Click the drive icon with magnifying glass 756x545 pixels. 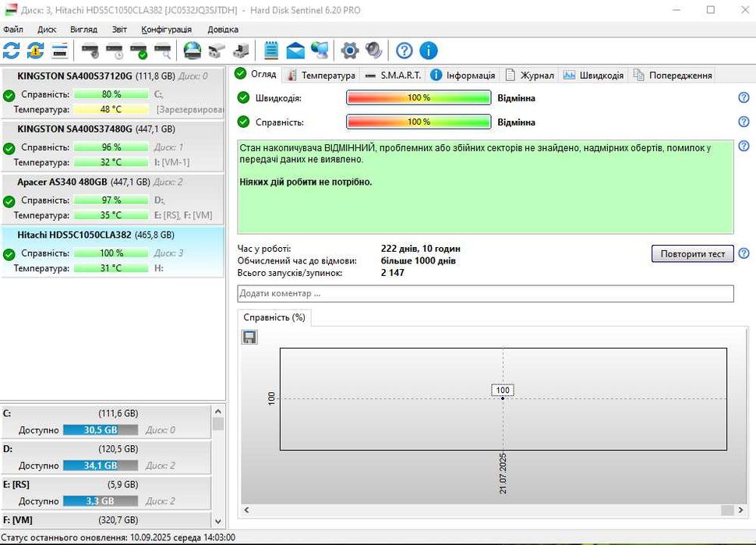162,51
